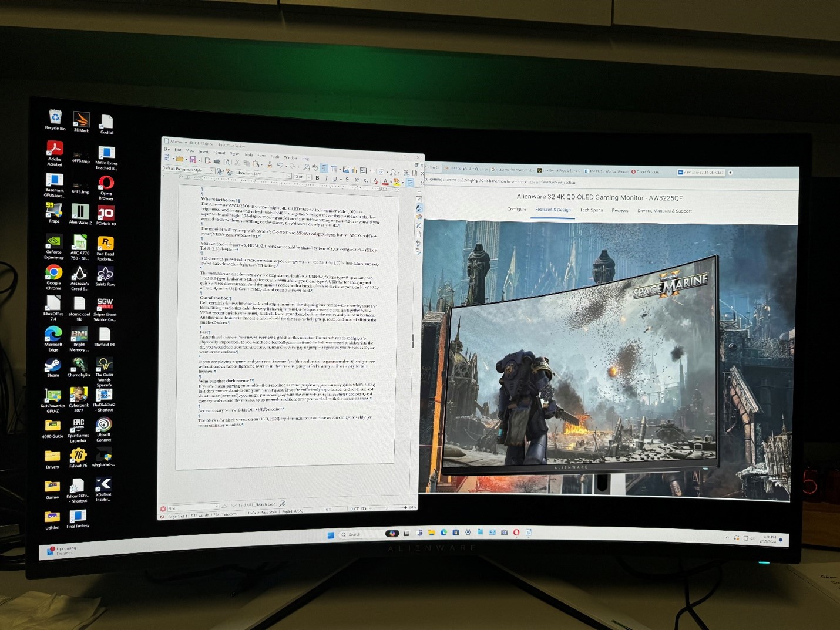Viewport: 840px width, 630px height.
Task: Enable Match Case in the Find toolbar
Action: coord(255,505)
